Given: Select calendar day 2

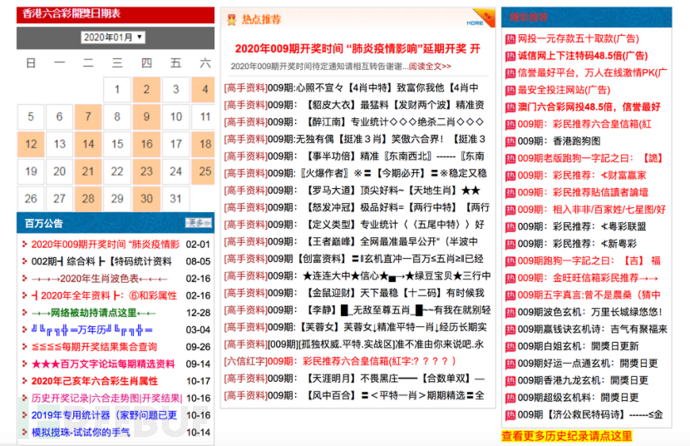Looking at the screenshot, I should pos(147,89).
